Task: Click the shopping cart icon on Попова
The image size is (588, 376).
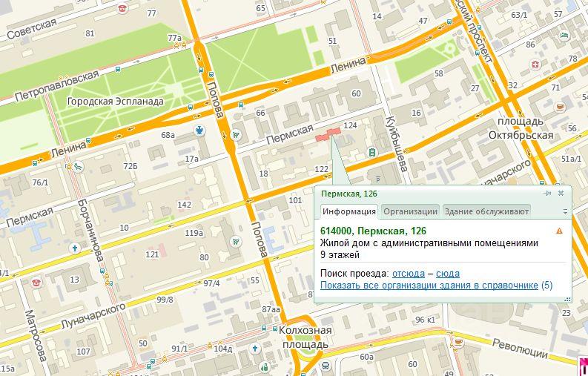Action: pyautogui.click(x=236, y=135)
